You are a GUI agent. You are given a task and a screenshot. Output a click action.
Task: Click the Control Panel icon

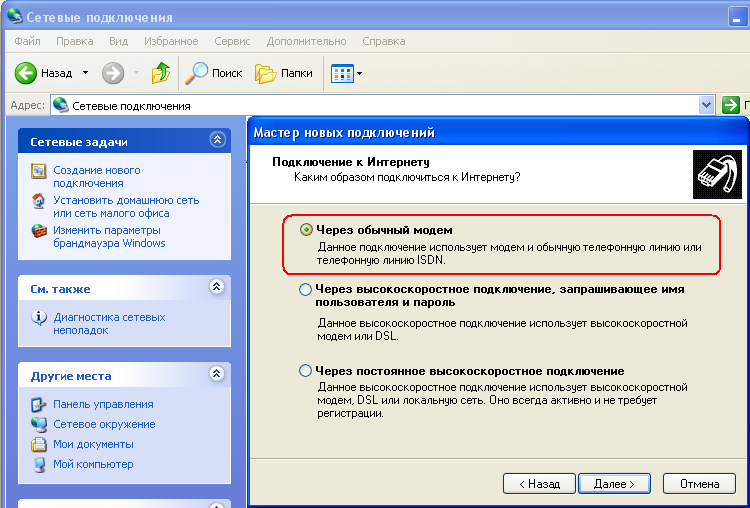pos(38,405)
